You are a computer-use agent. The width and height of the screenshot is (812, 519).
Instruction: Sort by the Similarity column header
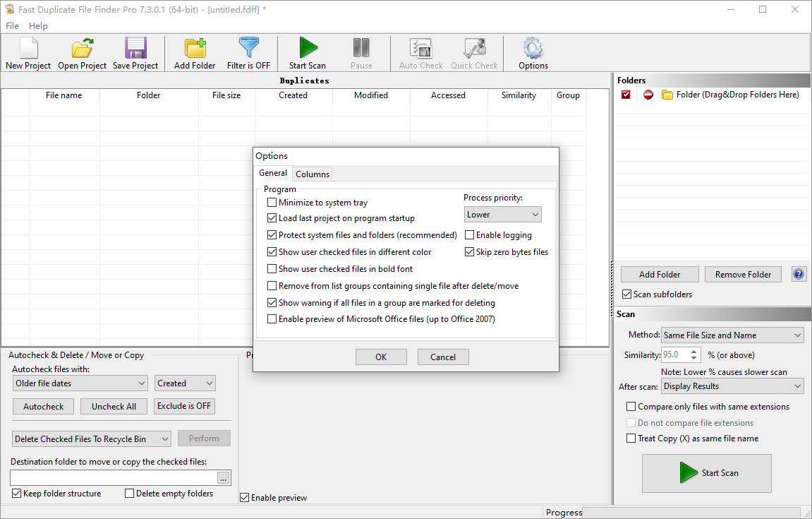click(519, 95)
